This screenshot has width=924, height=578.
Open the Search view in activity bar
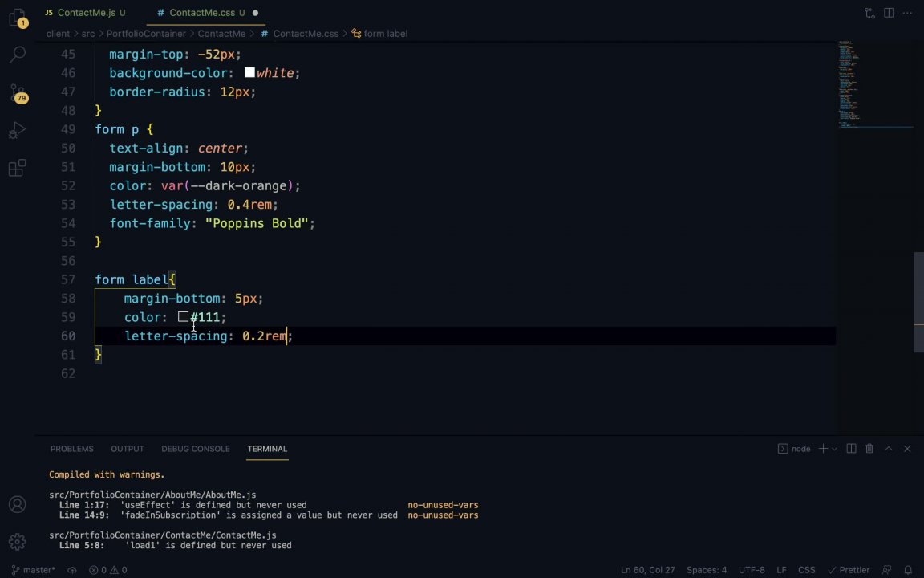pos(17,55)
